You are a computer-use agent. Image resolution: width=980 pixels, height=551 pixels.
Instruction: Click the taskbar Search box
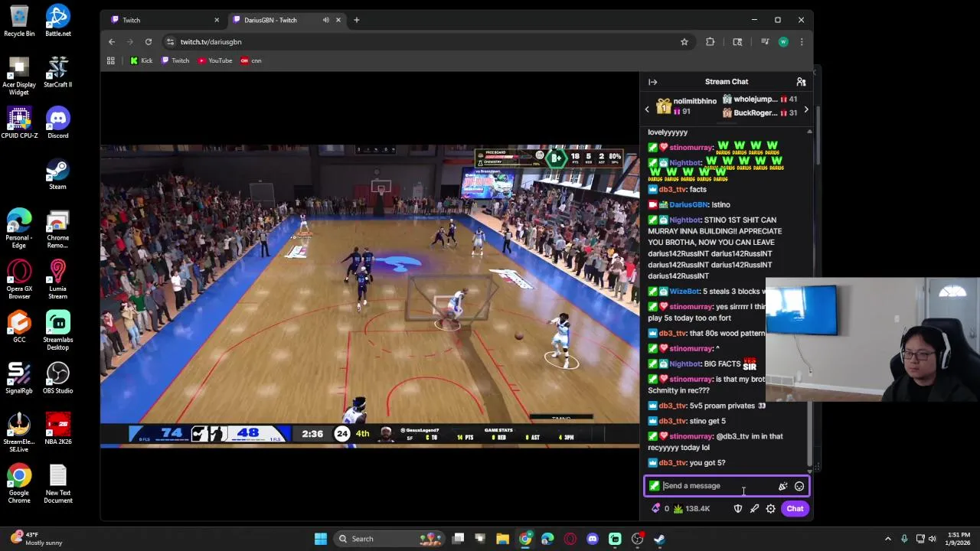tap(389, 539)
